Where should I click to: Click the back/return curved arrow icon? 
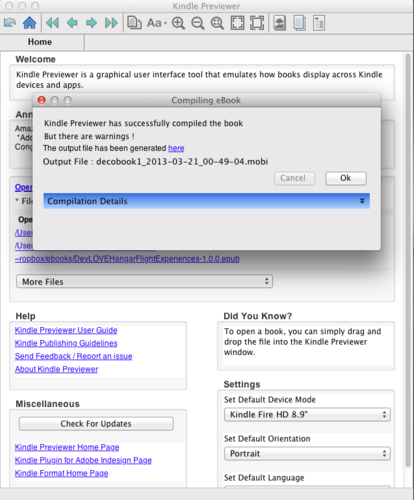(10, 23)
